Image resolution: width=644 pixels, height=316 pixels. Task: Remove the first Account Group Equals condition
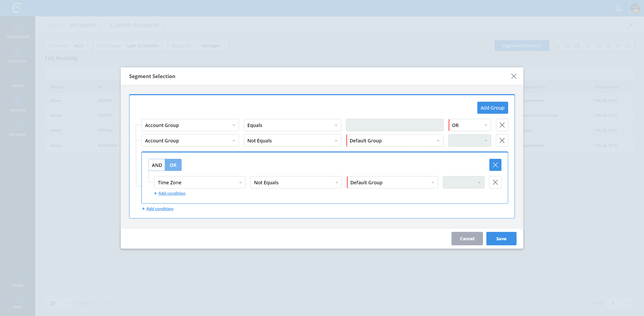[x=502, y=125]
